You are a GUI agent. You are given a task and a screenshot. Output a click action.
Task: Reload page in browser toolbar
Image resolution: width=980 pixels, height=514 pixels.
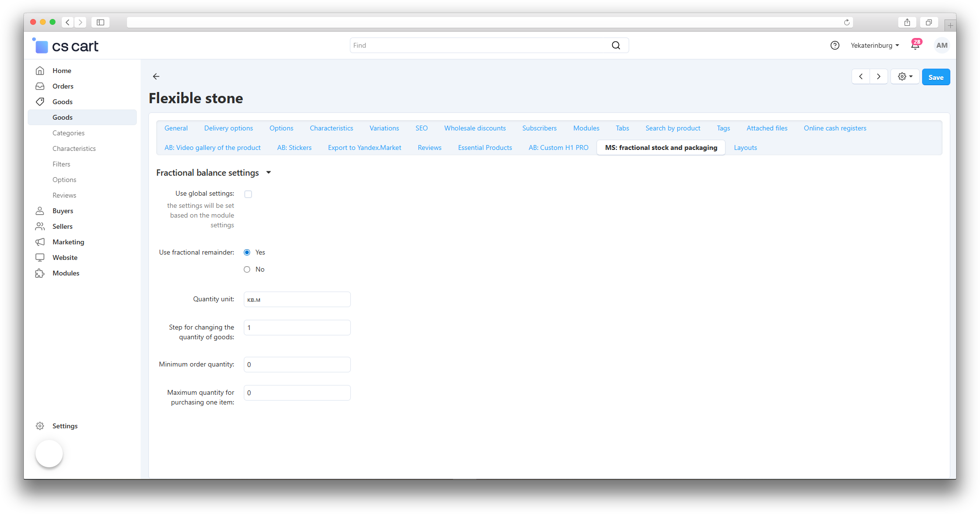(x=847, y=22)
